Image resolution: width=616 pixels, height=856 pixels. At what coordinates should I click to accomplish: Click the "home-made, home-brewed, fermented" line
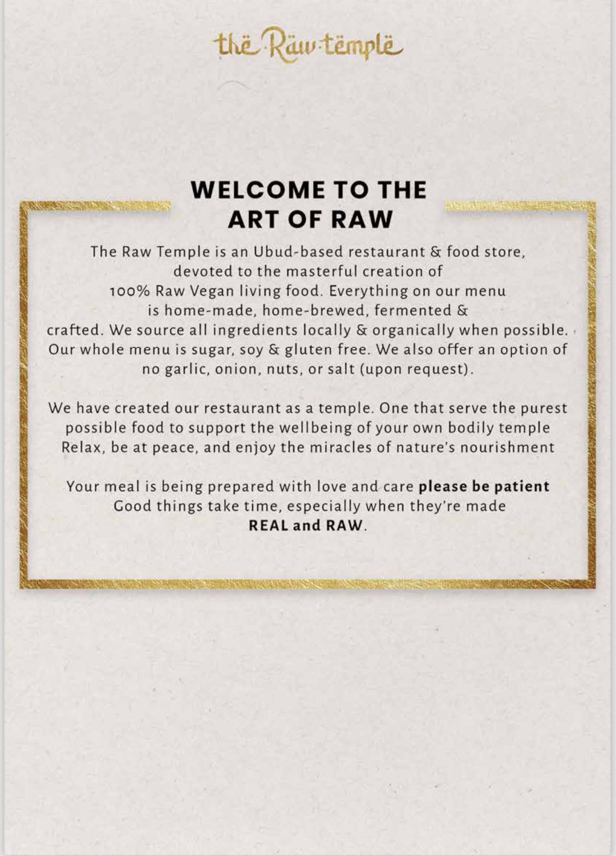(x=308, y=310)
